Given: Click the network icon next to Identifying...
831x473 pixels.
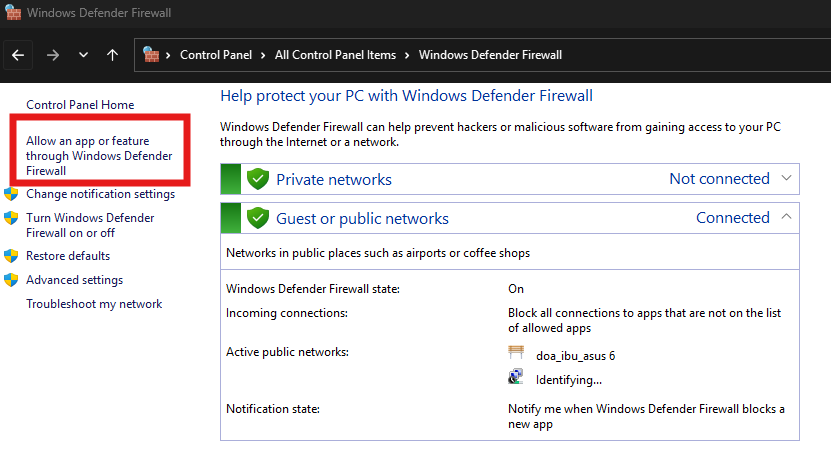Looking at the screenshot, I should tap(516, 377).
